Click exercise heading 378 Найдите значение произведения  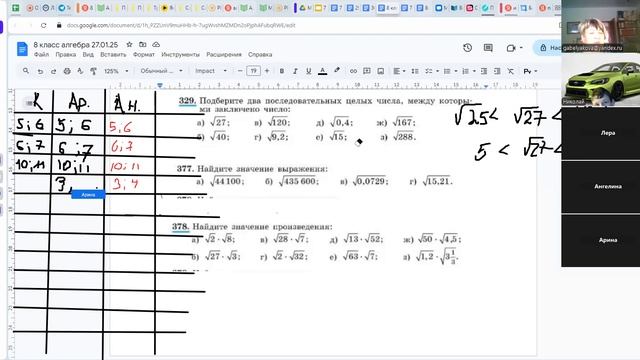(252, 227)
